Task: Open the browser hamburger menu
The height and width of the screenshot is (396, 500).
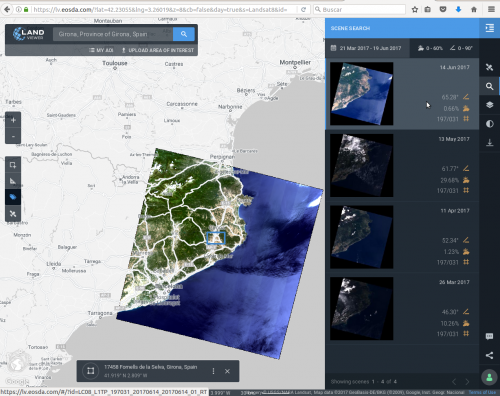Action: pos(491,9)
